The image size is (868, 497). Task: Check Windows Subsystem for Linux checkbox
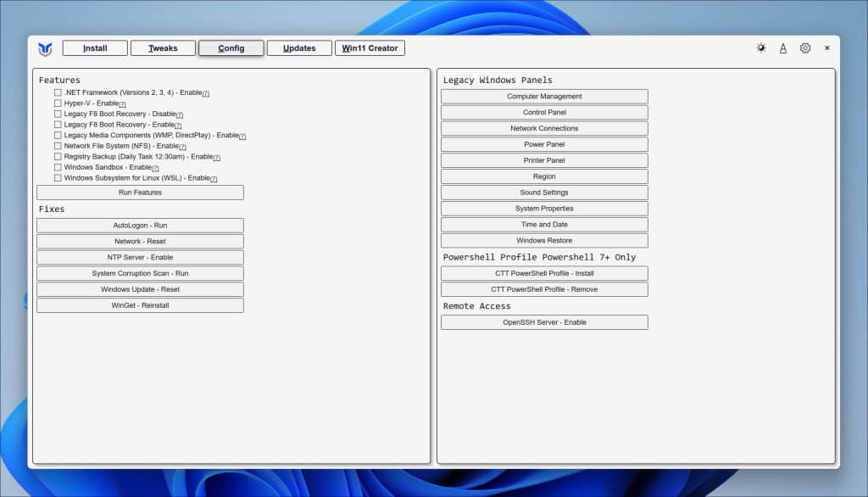(x=58, y=178)
